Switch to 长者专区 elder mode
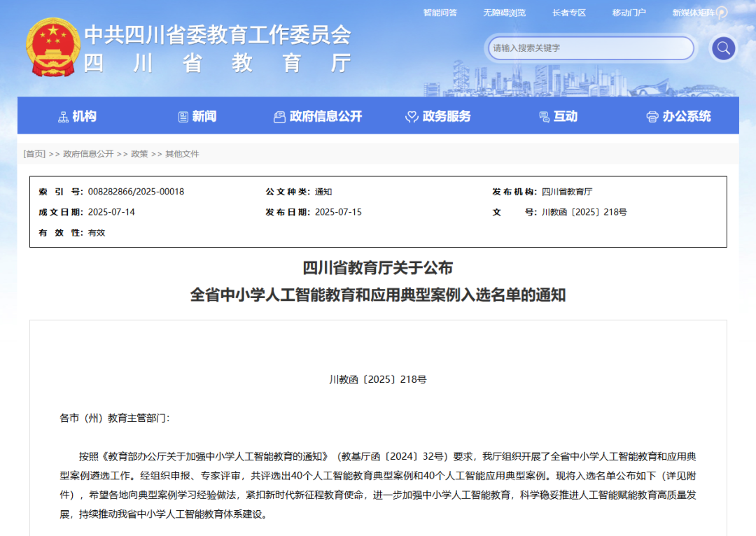 [x=568, y=13]
